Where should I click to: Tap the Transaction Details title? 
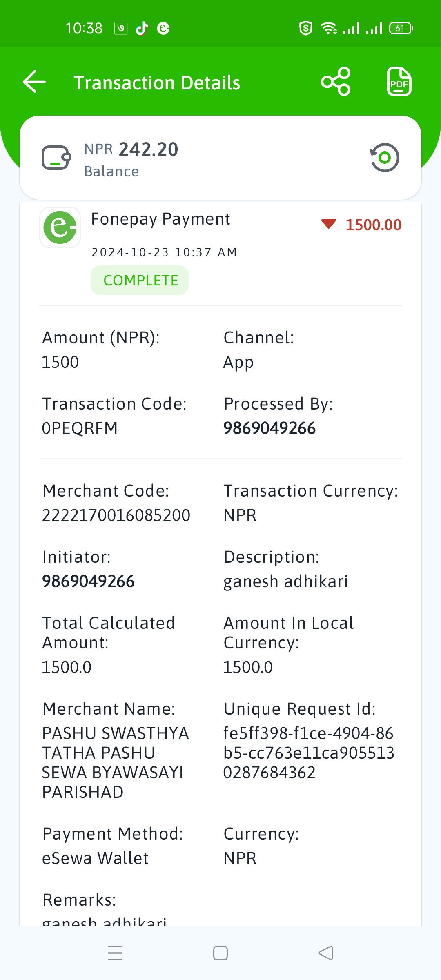(x=157, y=82)
